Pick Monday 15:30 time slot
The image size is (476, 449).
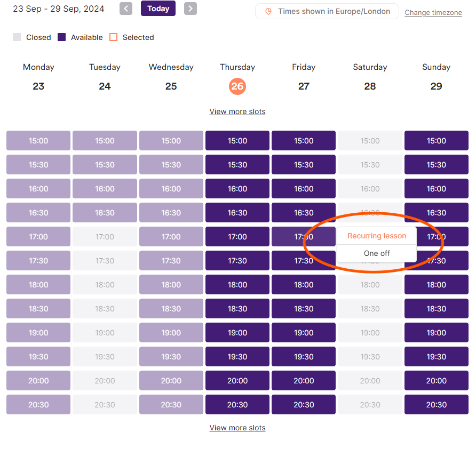[38, 165]
